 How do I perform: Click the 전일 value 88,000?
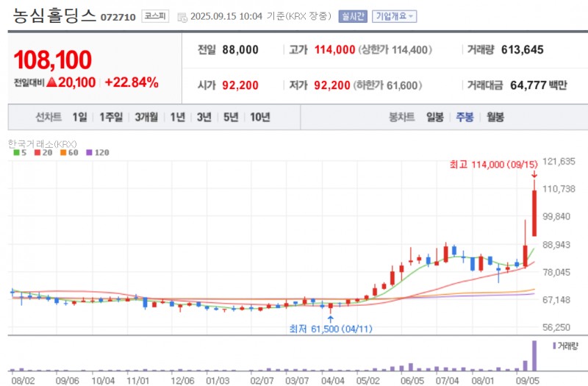tap(240, 49)
